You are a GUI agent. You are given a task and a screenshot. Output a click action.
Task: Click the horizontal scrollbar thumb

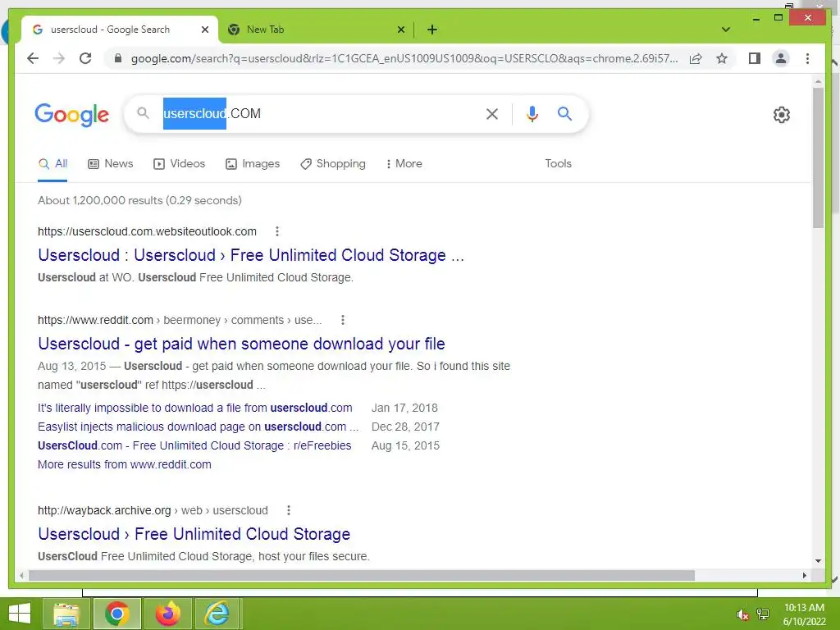362,575
